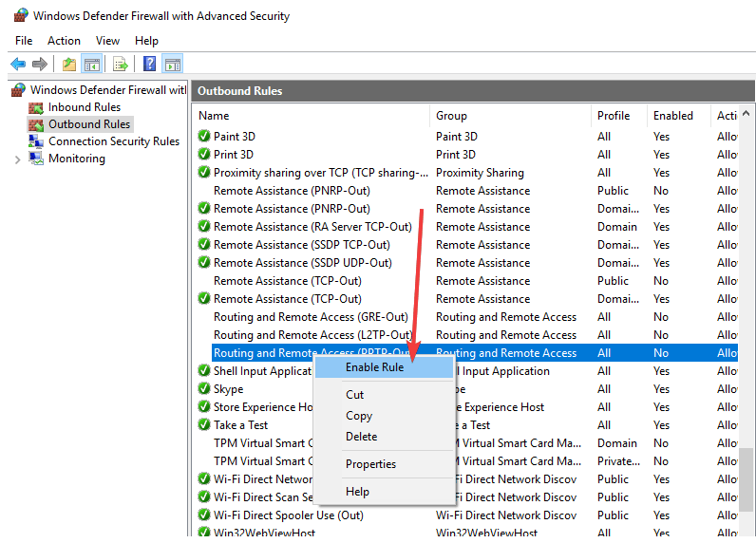Image resolution: width=756 pixels, height=543 pixels.
Task: Click the Up One Level folder icon
Action: pyautogui.click(x=69, y=64)
